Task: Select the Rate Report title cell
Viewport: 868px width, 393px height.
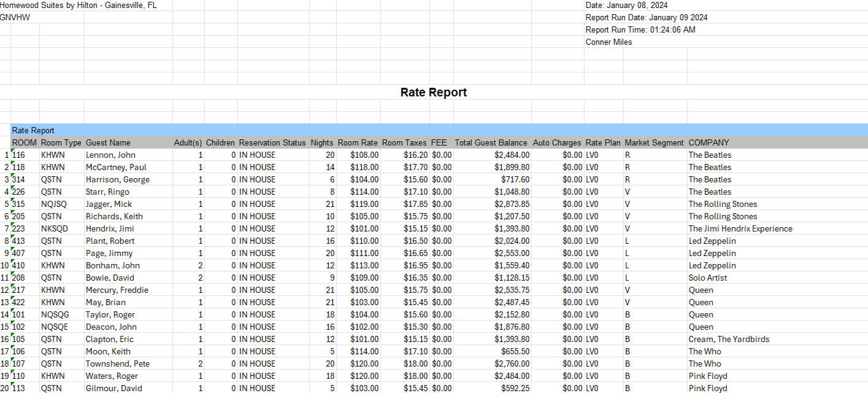Action: (x=433, y=92)
